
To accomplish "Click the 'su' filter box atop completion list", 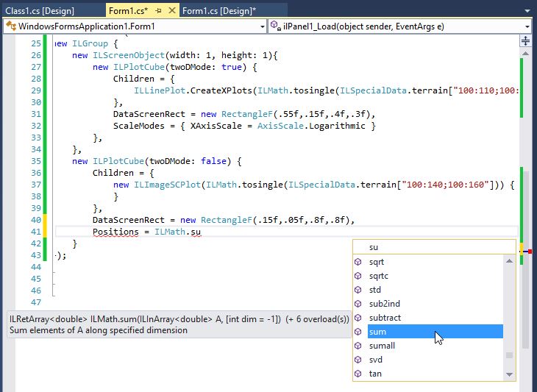I will (434, 247).
